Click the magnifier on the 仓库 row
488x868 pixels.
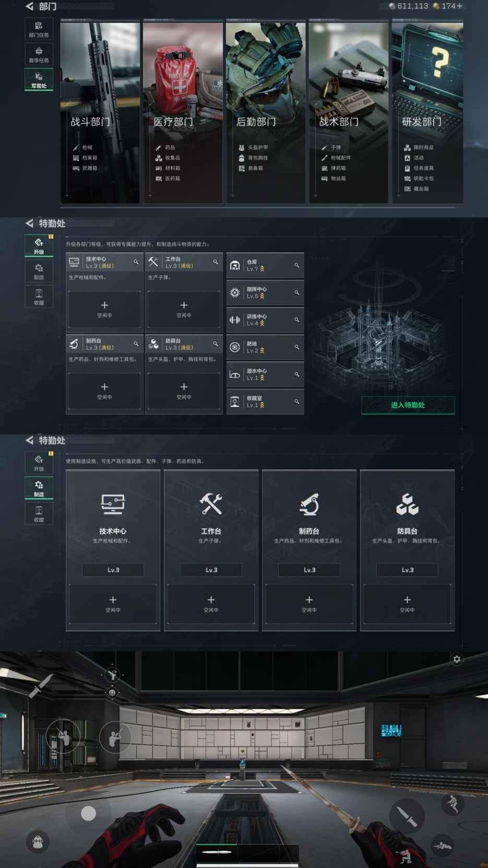296,265
